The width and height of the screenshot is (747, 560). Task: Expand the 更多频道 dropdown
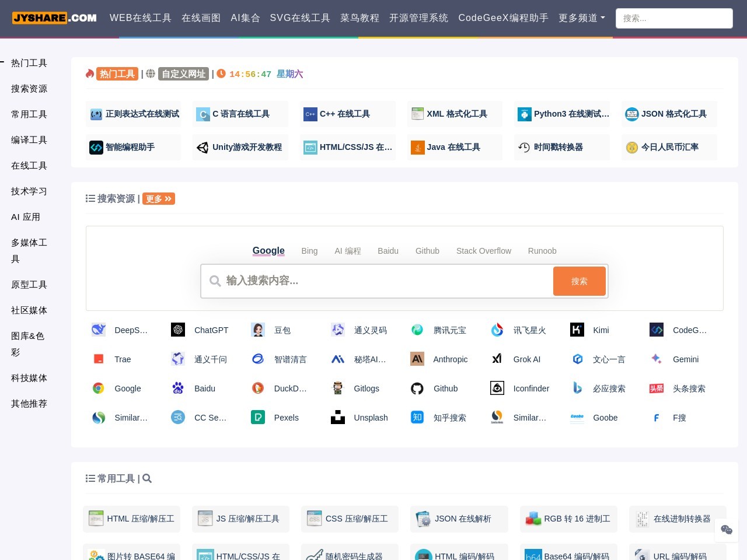582,18
